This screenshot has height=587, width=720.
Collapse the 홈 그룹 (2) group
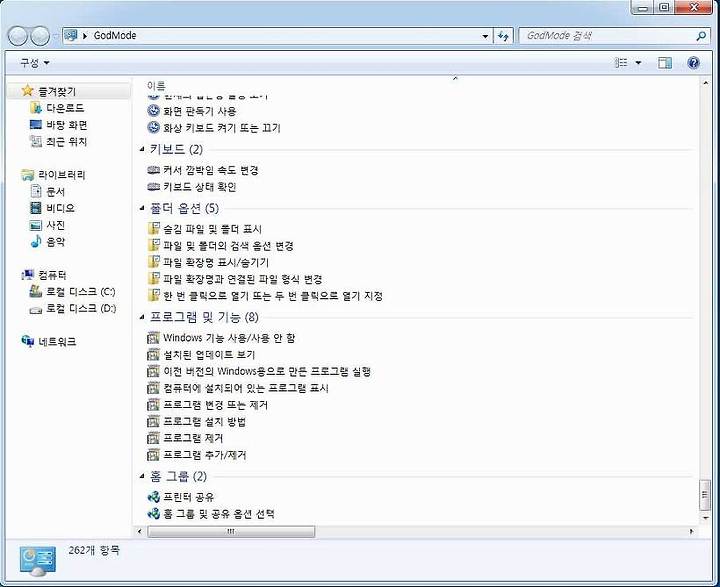tap(142, 476)
